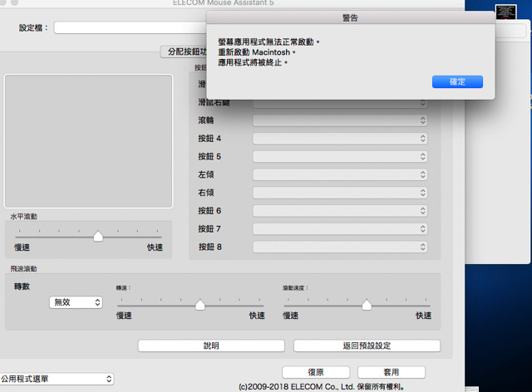The image size is (532, 392).
Task: Open the 滑鼠右鍵 function dropdown
Action: [x=340, y=103]
